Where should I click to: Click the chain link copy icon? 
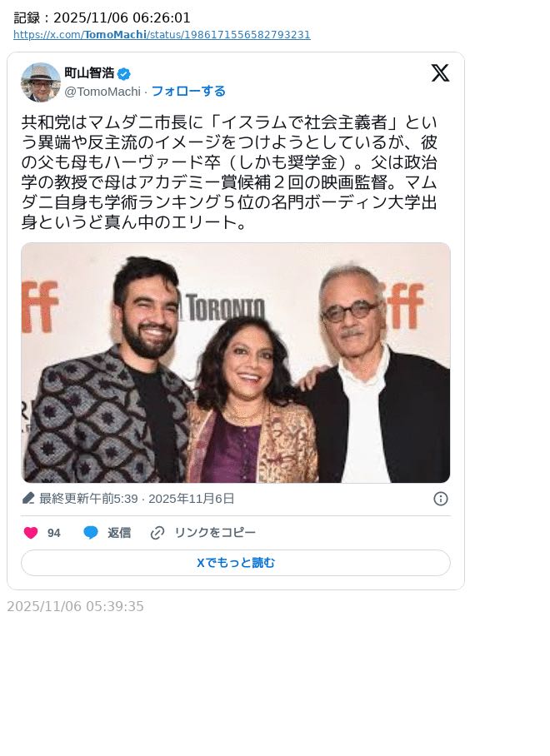[157, 533]
